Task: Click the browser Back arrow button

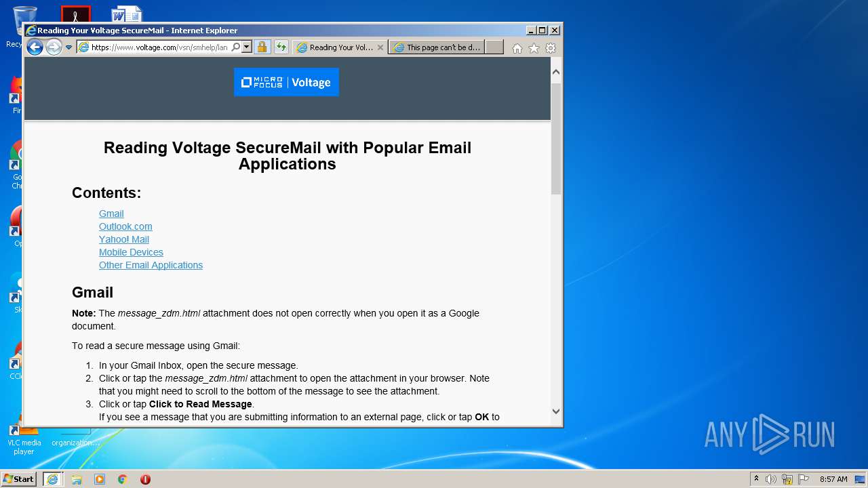Action: pos(35,47)
